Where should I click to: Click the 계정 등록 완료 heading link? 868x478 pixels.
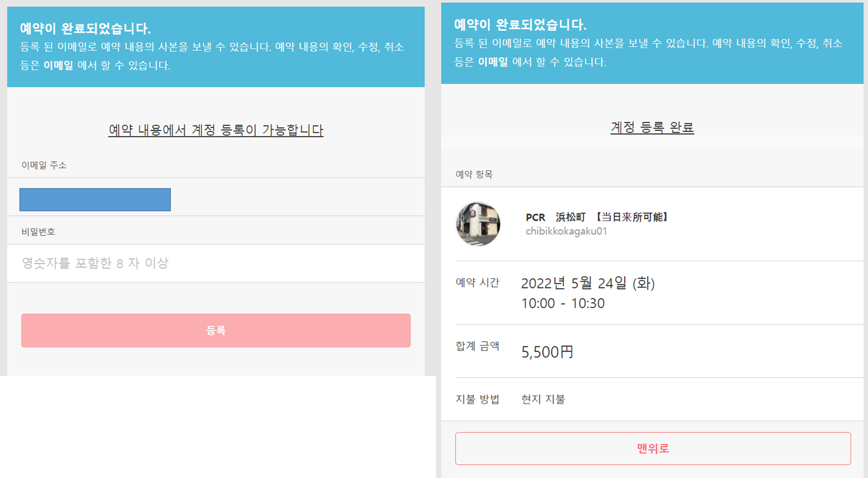652,127
